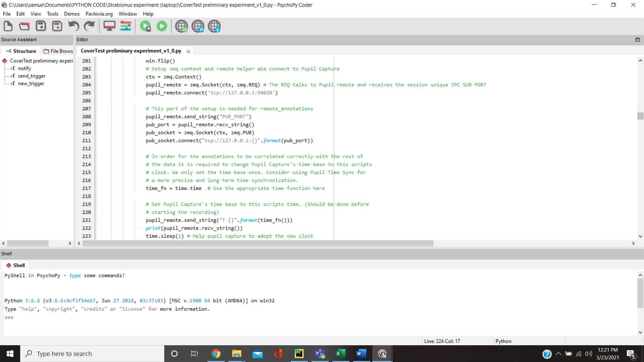Sync project with Pavlovia globe icon
The height and width of the screenshot is (362, 644).
point(181,26)
